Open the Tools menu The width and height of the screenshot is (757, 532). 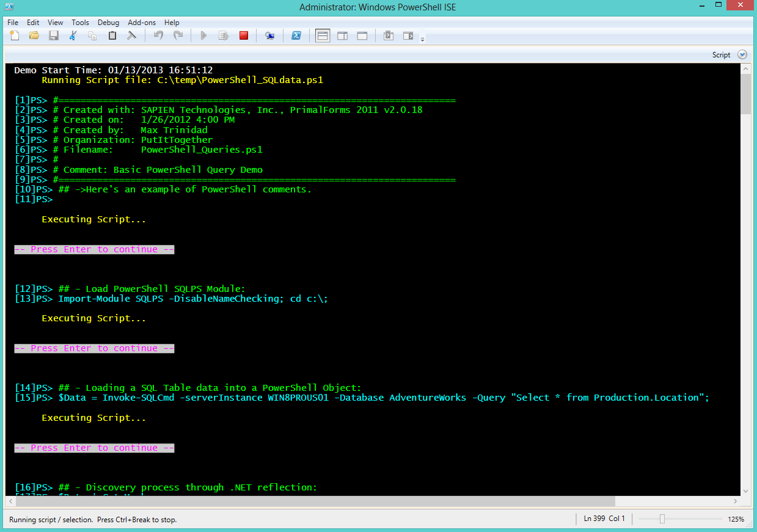[x=80, y=23]
